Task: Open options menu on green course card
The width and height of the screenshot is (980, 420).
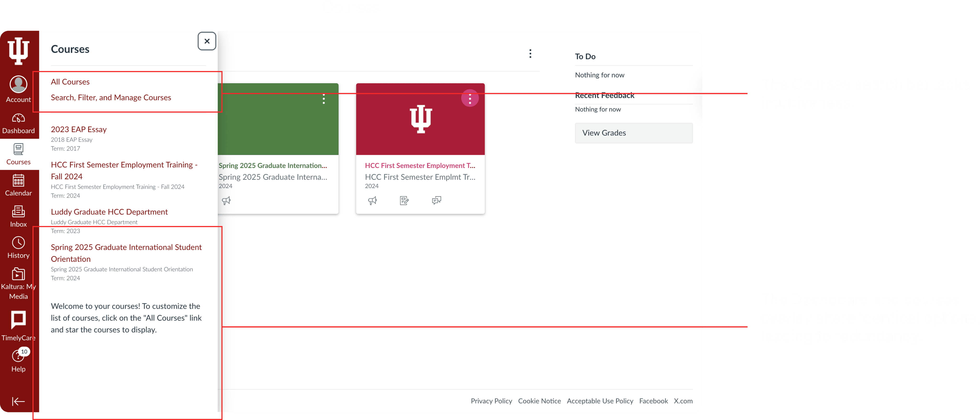Action: tap(324, 99)
